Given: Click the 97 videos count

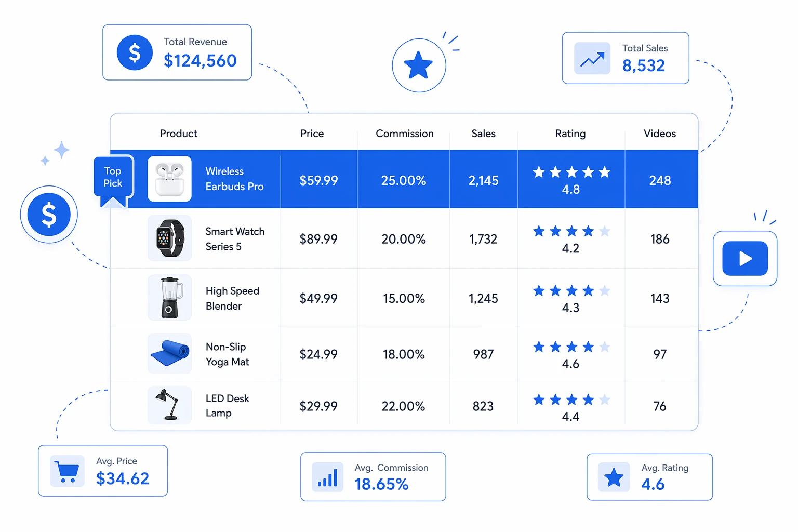Looking at the screenshot, I should (660, 354).
